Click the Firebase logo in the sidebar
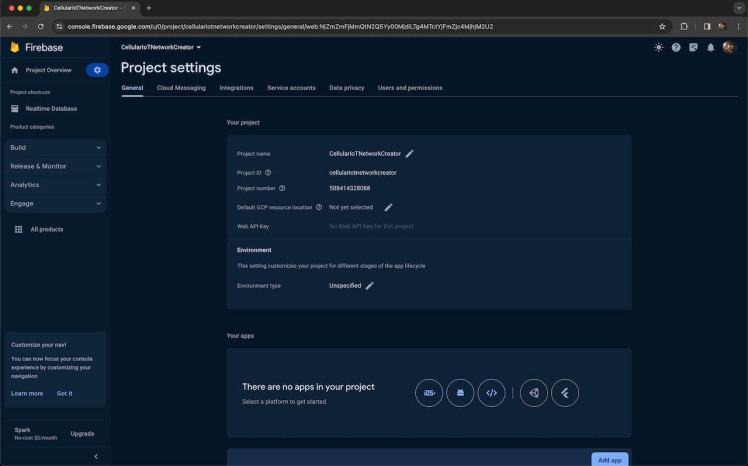Screen dimensions: 748x466 pyautogui.click(x=15, y=47)
